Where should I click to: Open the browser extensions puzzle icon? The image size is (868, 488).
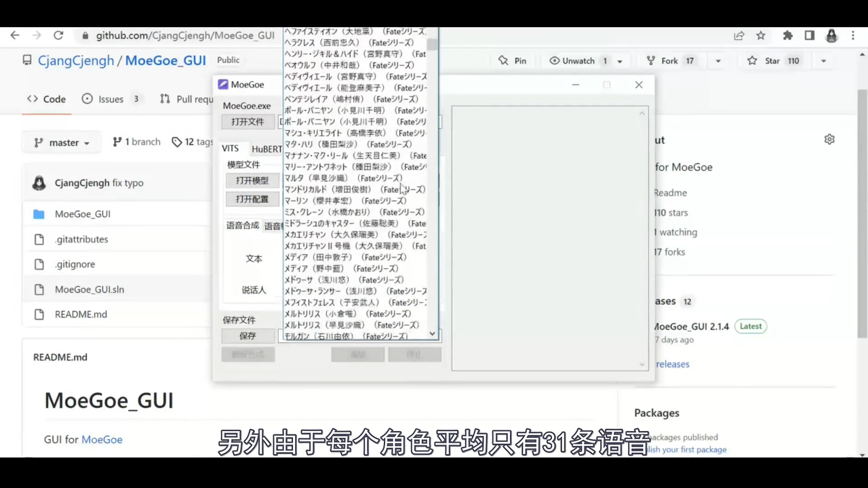pyautogui.click(x=787, y=35)
